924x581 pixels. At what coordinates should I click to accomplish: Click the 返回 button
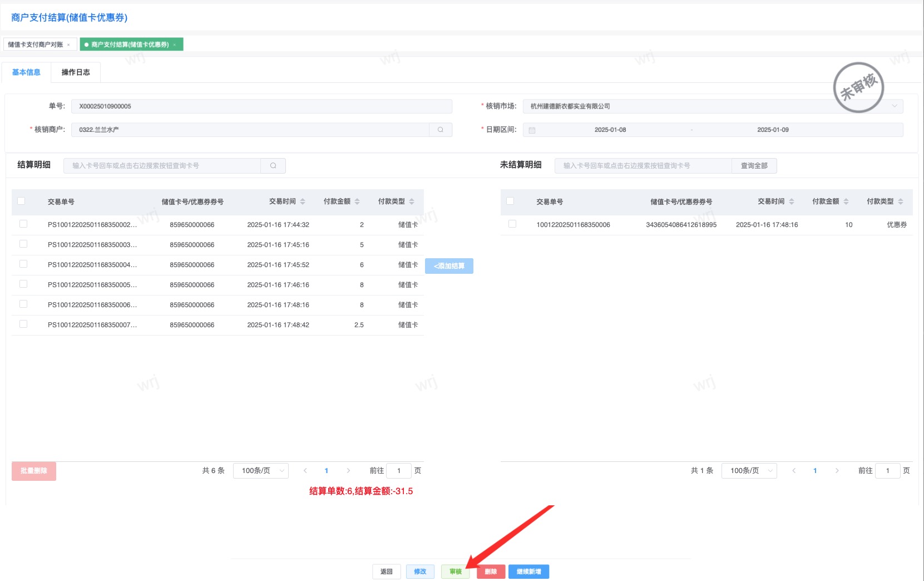point(387,572)
